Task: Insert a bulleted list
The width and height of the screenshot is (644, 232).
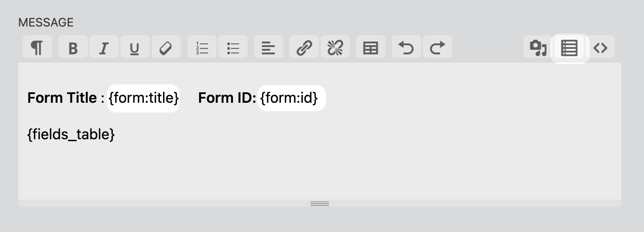Action: pyautogui.click(x=232, y=47)
